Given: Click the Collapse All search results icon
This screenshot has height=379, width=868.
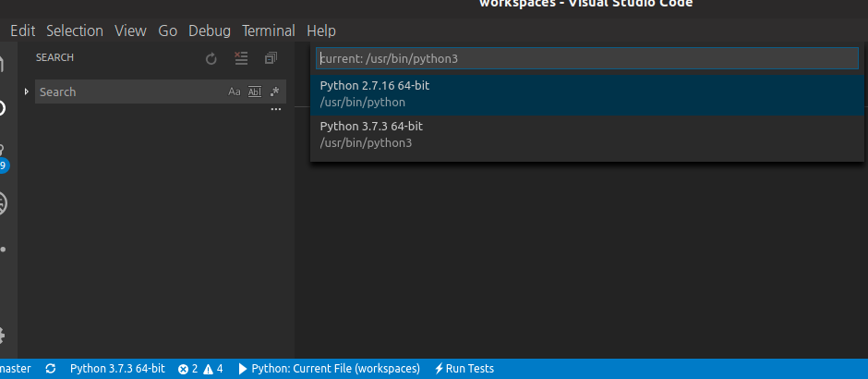Looking at the screenshot, I should 271,58.
